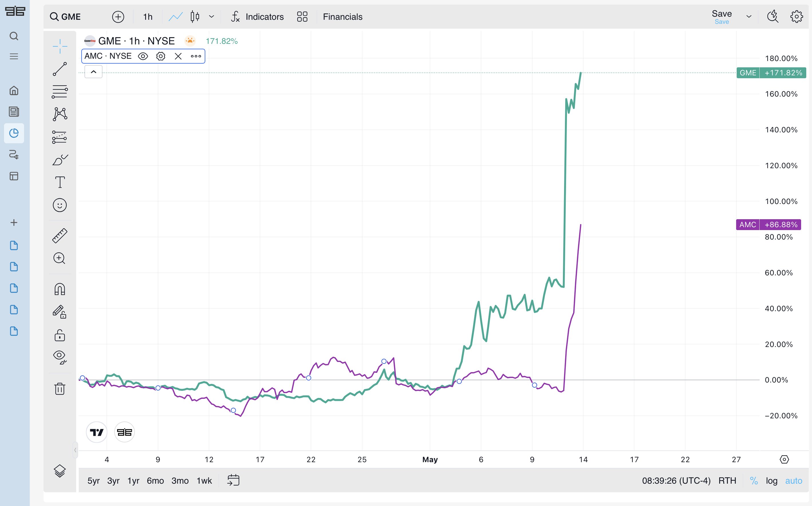This screenshot has width=812, height=506.
Task: Click the add symbol plus button
Action: pos(118,17)
